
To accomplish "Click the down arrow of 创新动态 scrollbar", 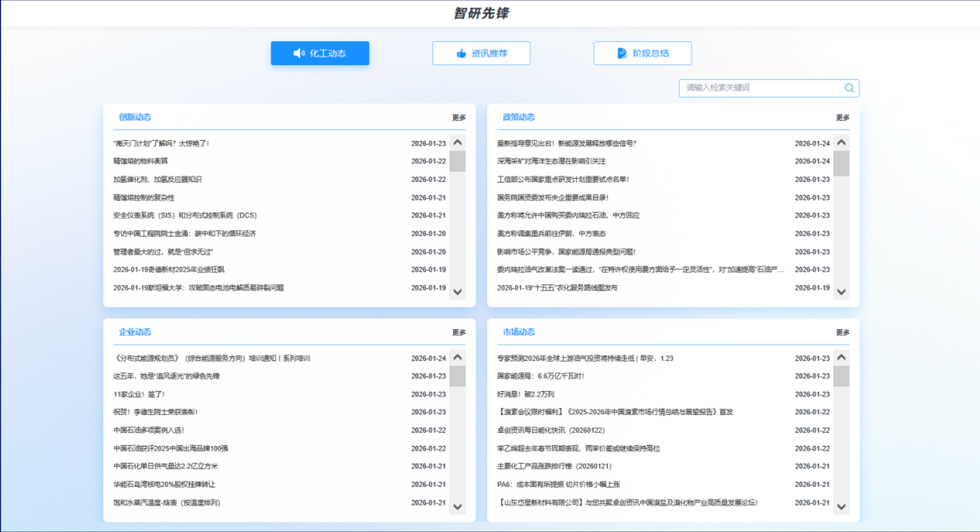I will [458, 292].
